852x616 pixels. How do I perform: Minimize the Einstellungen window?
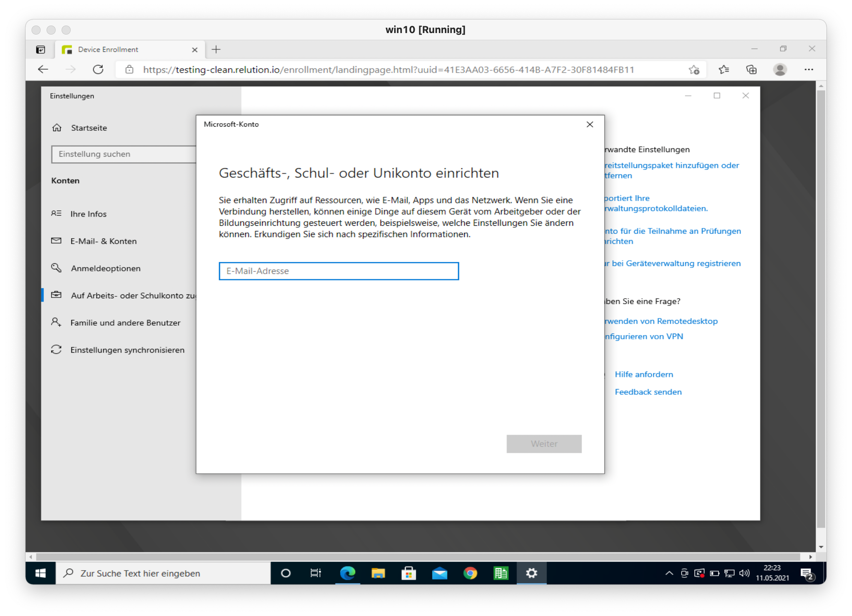(688, 96)
